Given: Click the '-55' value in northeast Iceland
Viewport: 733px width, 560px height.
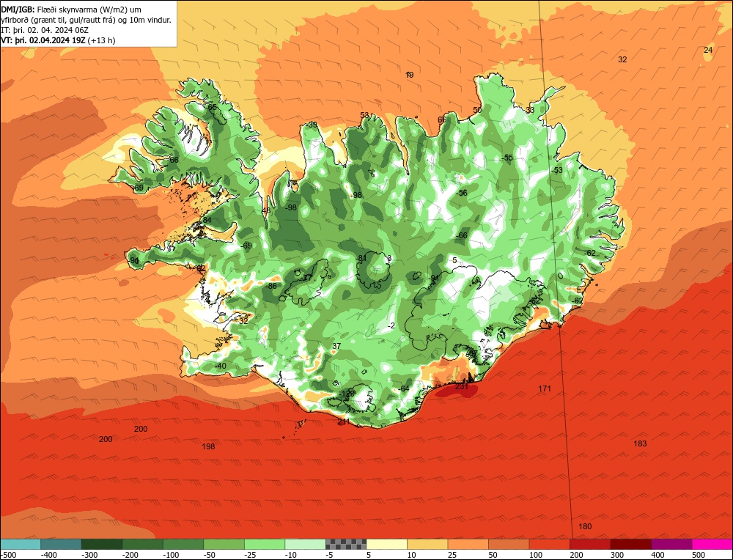Looking at the screenshot, I should (507, 158).
